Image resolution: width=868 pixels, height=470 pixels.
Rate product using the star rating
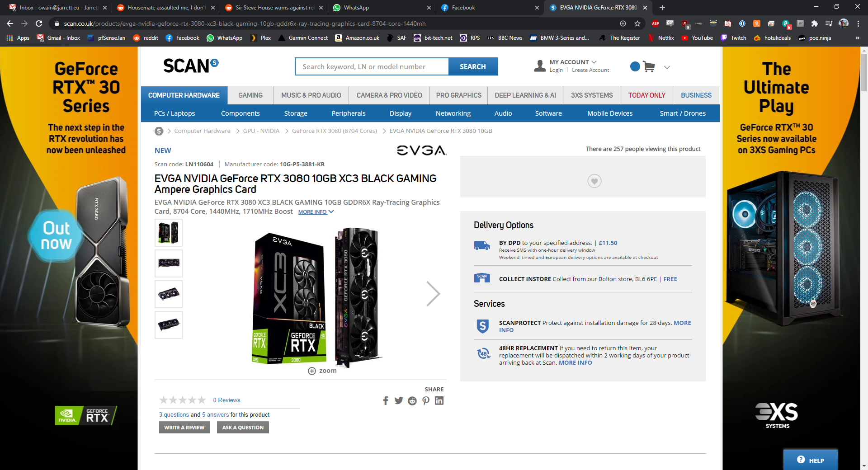183,400
